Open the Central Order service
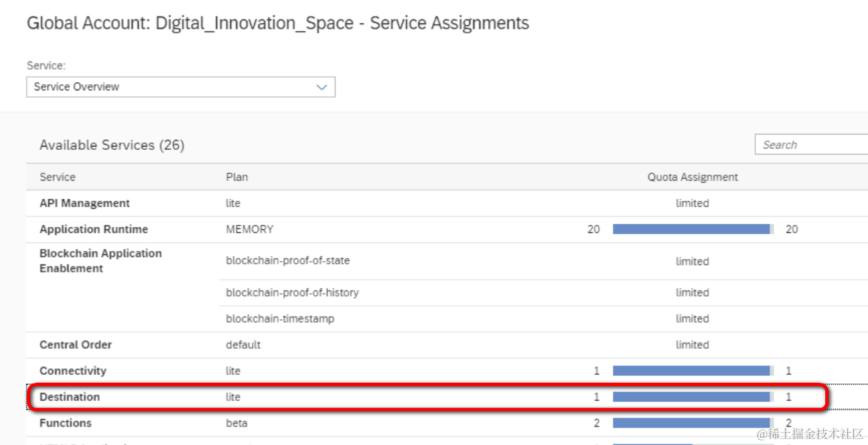The height and width of the screenshot is (445, 868). 76,345
